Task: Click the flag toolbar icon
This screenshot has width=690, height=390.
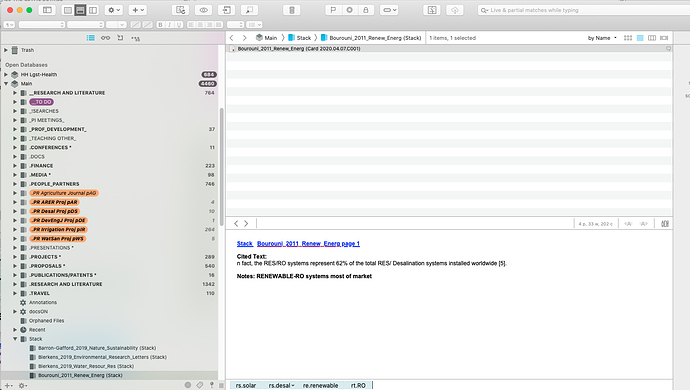Action: (x=333, y=10)
